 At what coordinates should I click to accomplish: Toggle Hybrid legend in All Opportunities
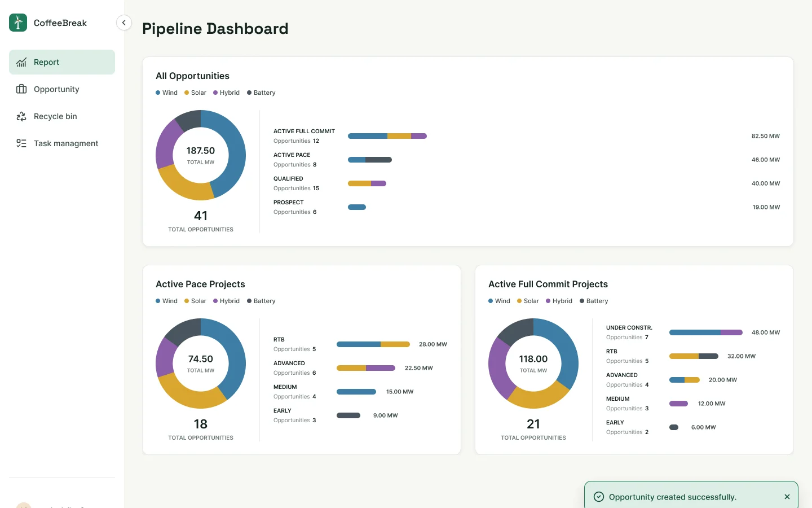pos(226,93)
